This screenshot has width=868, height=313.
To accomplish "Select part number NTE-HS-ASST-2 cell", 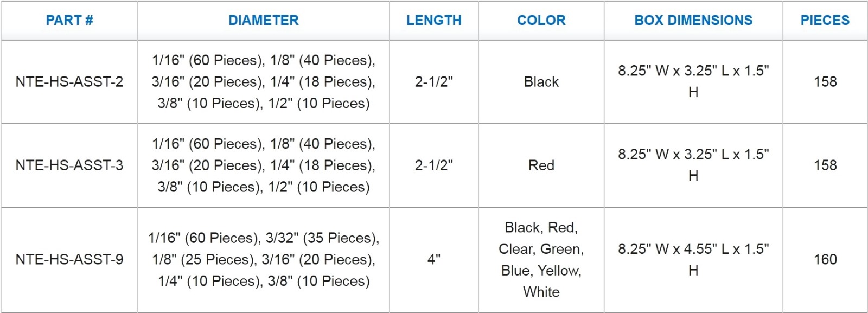I will [x=69, y=82].
